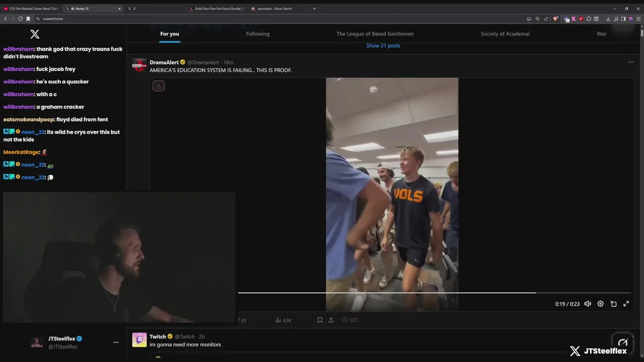
Task: Open the Brave hamburger main menu
Action: (x=638, y=19)
